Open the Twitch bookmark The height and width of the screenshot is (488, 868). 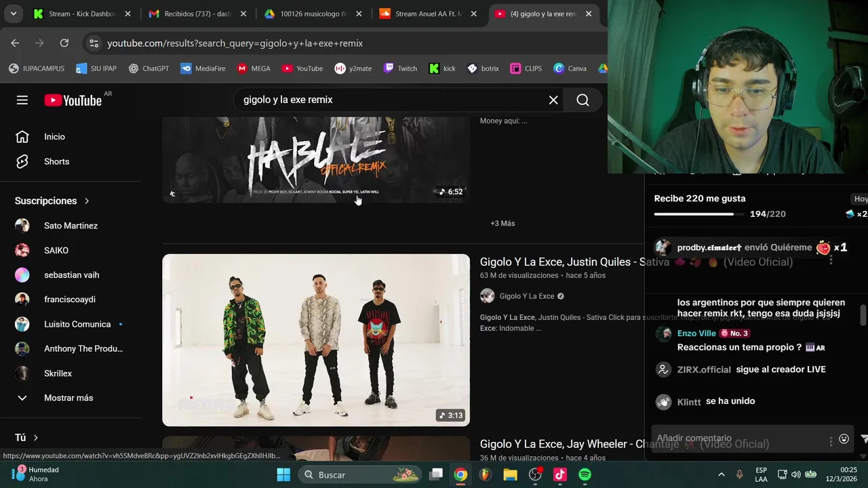400,68
